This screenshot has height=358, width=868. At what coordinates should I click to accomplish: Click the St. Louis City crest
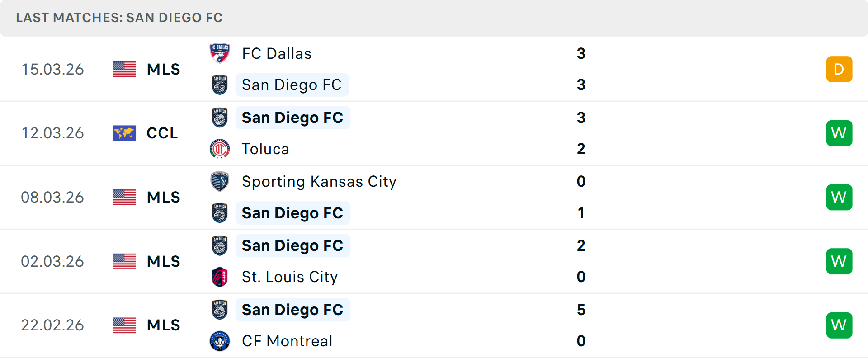pos(220,277)
